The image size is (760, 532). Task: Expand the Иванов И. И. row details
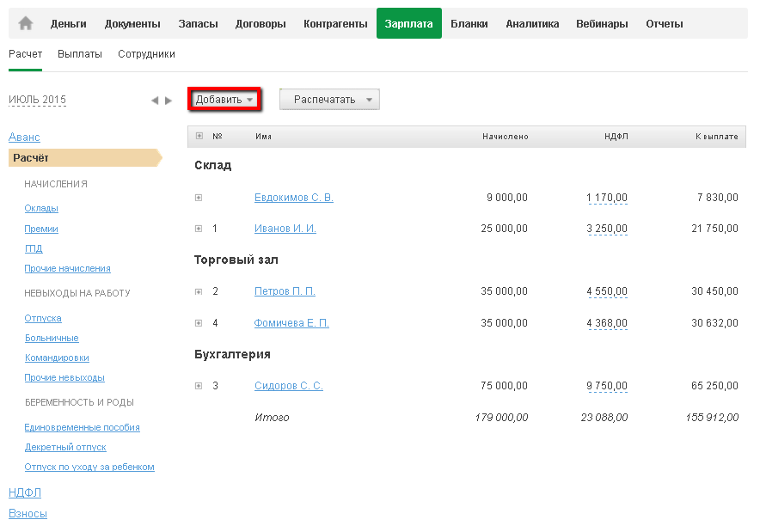199,229
